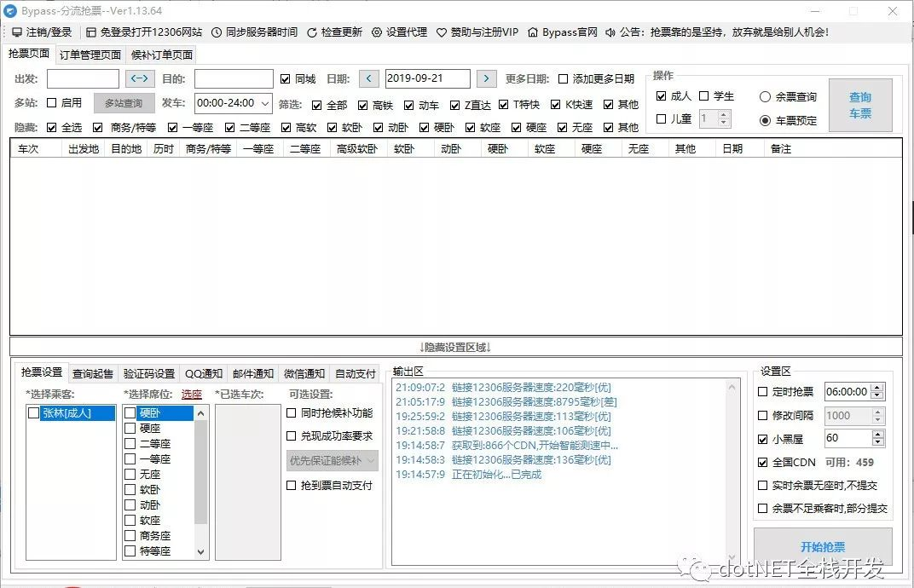Toggle the 商务/特等 hide checkbox
Screen dimensions: 914x588
97,127
